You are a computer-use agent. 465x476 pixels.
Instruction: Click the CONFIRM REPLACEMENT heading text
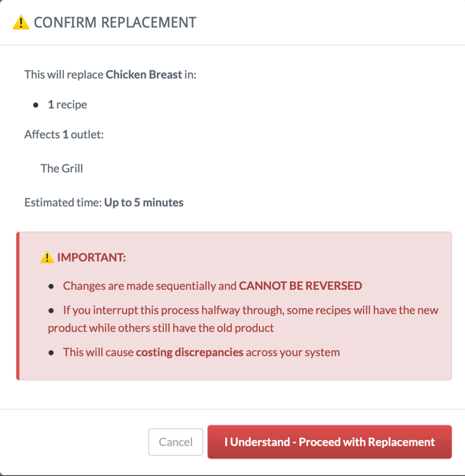(115, 22)
